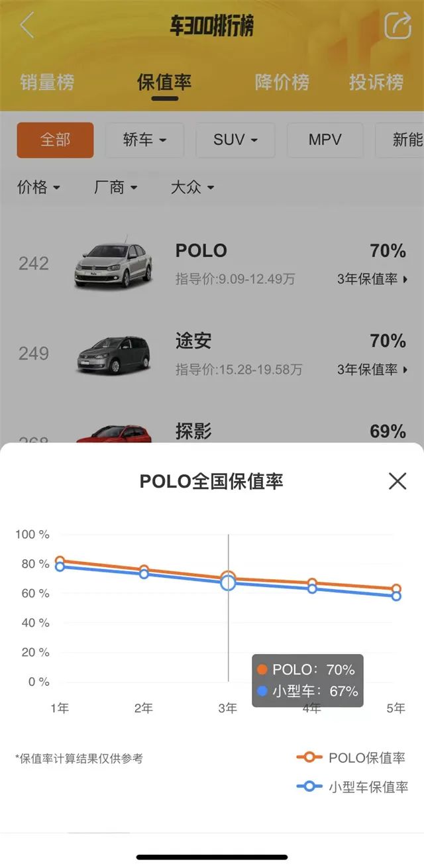This screenshot has height=868, width=424.
Task: Open the 投诉榜 tab
Action: click(376, 83)
